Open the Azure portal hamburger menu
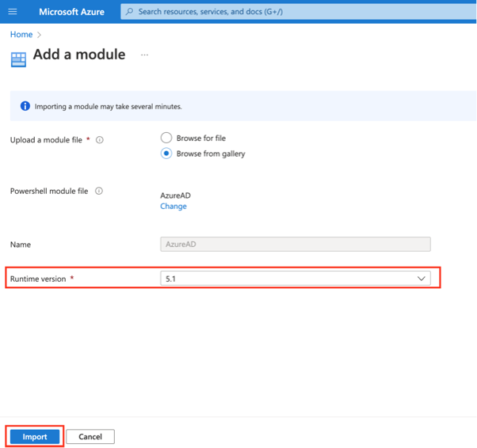The width and height of the screenshot is (477, 448). click(x=13, y=12)
